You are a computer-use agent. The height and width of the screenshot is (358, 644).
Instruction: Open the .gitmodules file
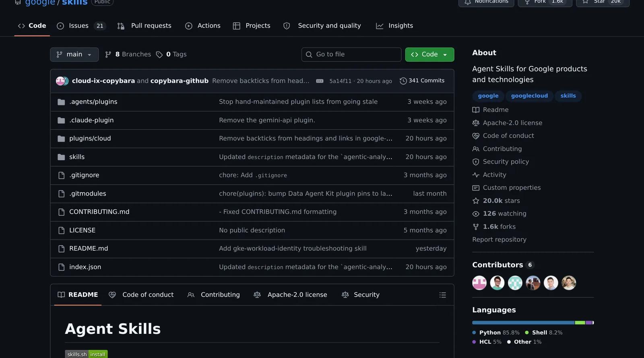click(x=87, y=194)
